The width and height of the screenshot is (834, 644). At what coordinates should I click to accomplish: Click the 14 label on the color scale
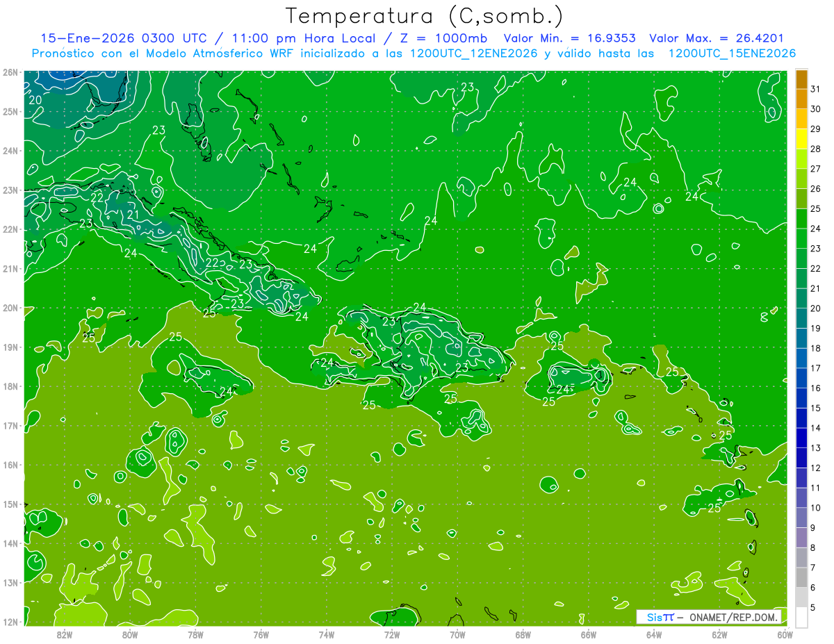pyautogui.click(x=815, y=427)
